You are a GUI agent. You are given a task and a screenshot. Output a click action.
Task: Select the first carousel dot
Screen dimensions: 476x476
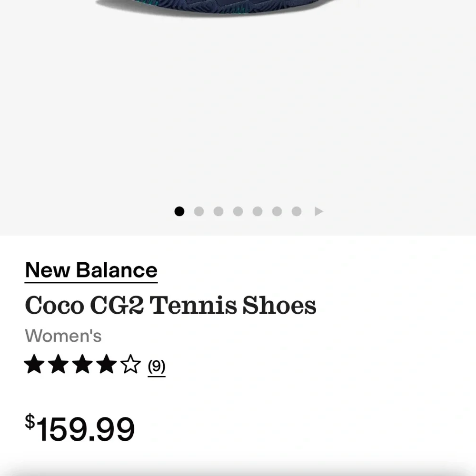tap(179, 211)
